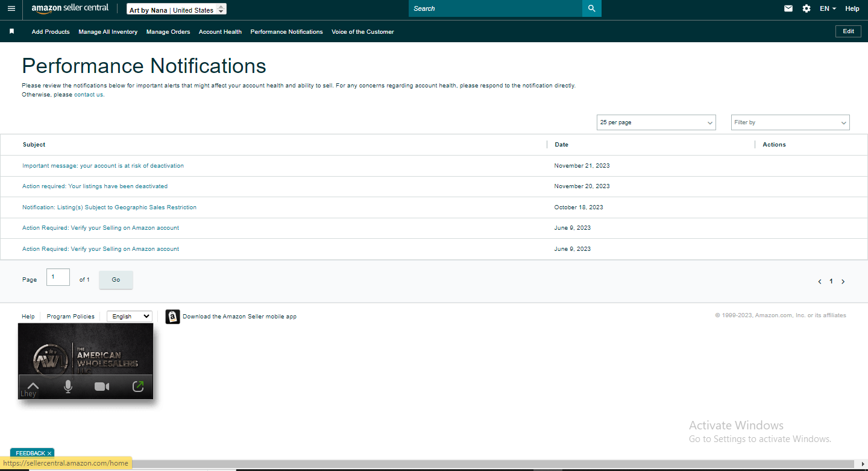
Task: Click the Actions column header
Action: click(x=774, y=145)
